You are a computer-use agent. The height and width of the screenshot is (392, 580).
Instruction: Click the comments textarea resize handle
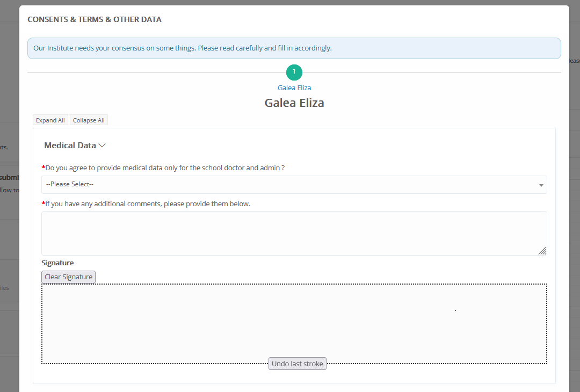542,250
